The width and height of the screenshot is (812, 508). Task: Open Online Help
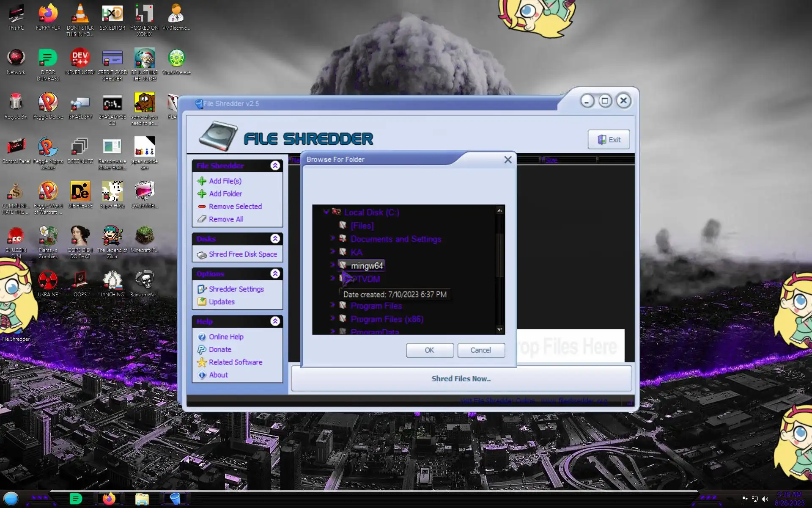[x=226, y=337]
